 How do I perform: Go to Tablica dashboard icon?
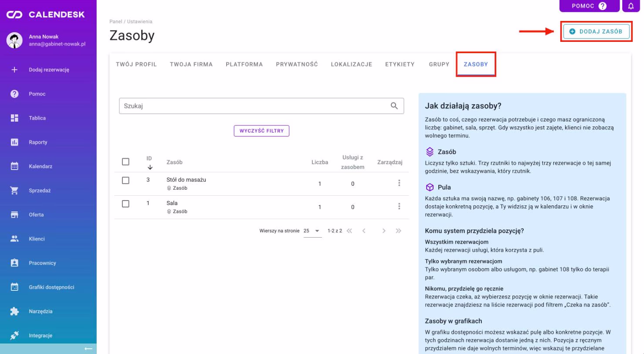coord(14,118)
